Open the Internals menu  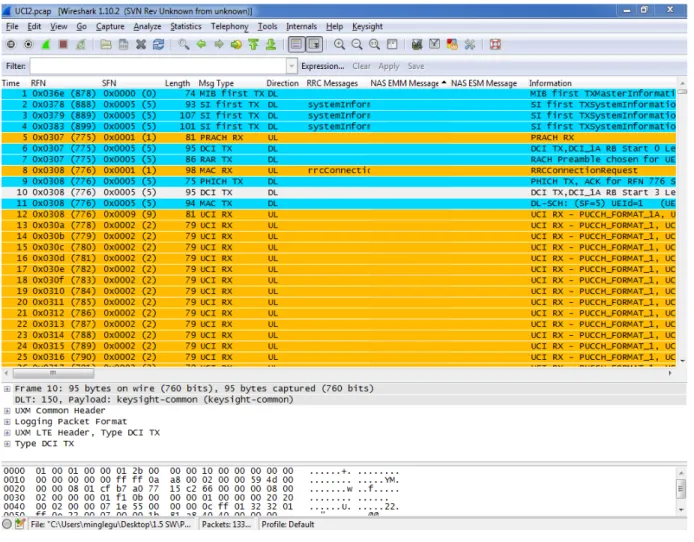(301, 27)
